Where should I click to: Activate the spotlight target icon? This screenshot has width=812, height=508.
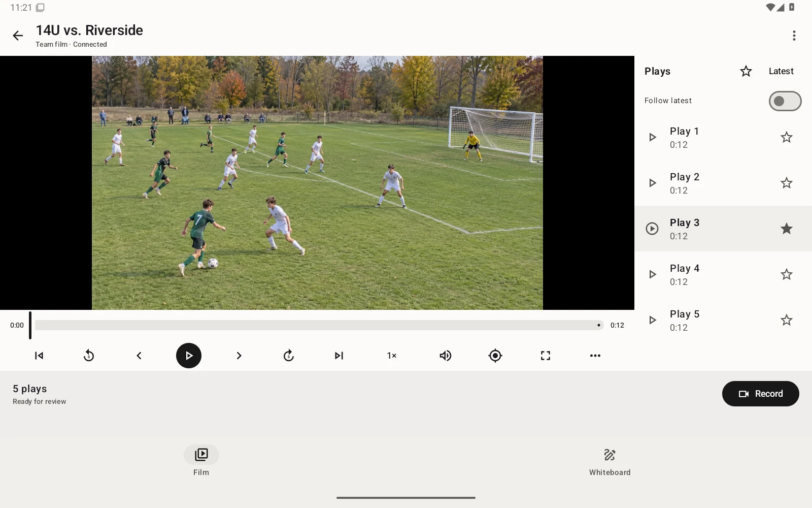point(495,356)
